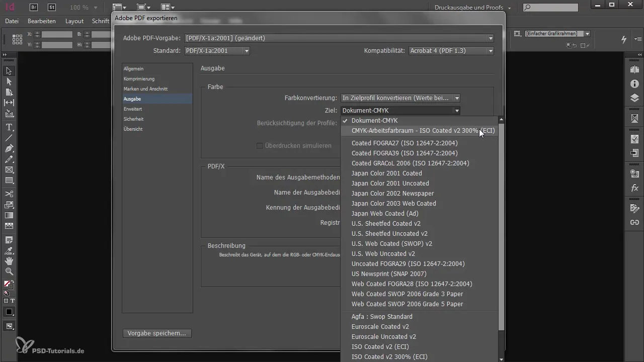Viewport: 644px width, 362px height.
Task: Choose CMYK-Arbeitsfarbraum ISO Coated v2 300%
Action: pos(419,131)
